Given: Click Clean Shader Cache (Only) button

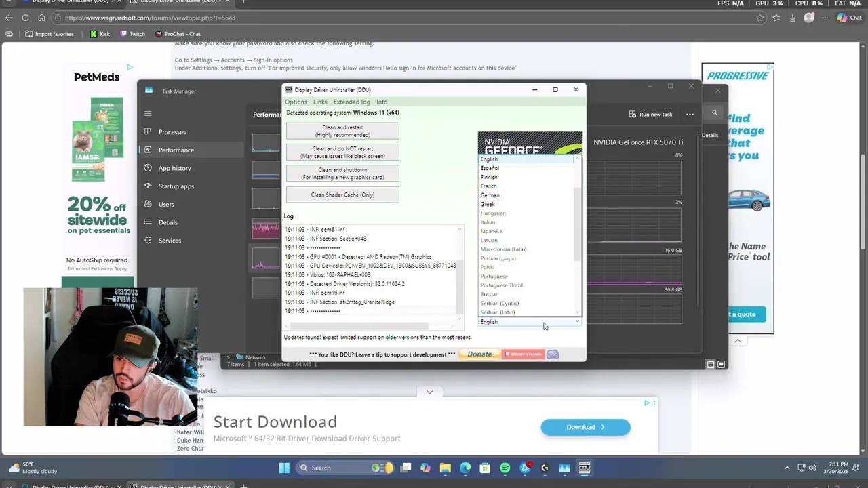Looking at the screenshot, I should [x=342, y=195].
